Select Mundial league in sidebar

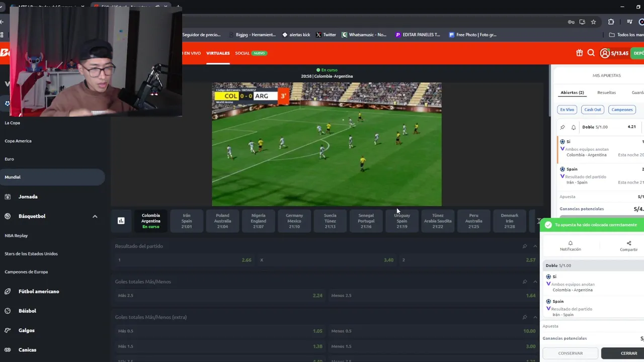click(52, 177)
